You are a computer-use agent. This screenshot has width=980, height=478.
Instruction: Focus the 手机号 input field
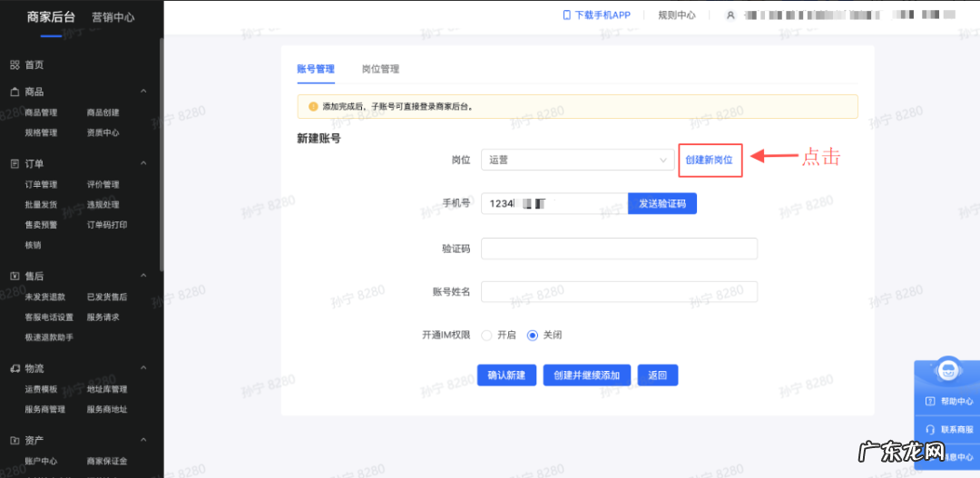[554, 204]
